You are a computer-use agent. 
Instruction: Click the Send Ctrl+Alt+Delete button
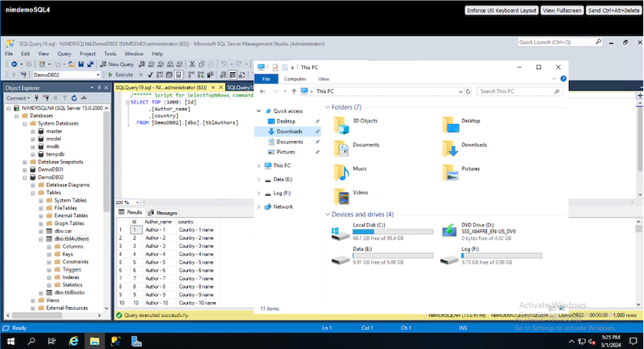[613, 10]
